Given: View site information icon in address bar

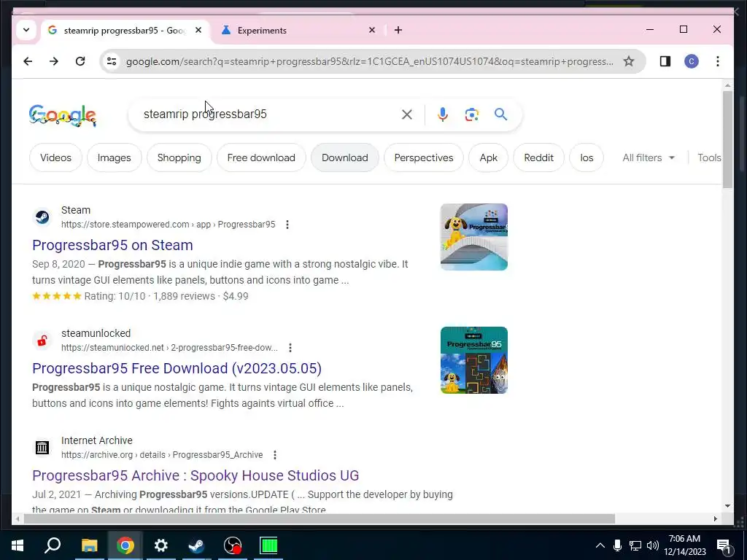Looking at the screenshot, I should point(112,61).
